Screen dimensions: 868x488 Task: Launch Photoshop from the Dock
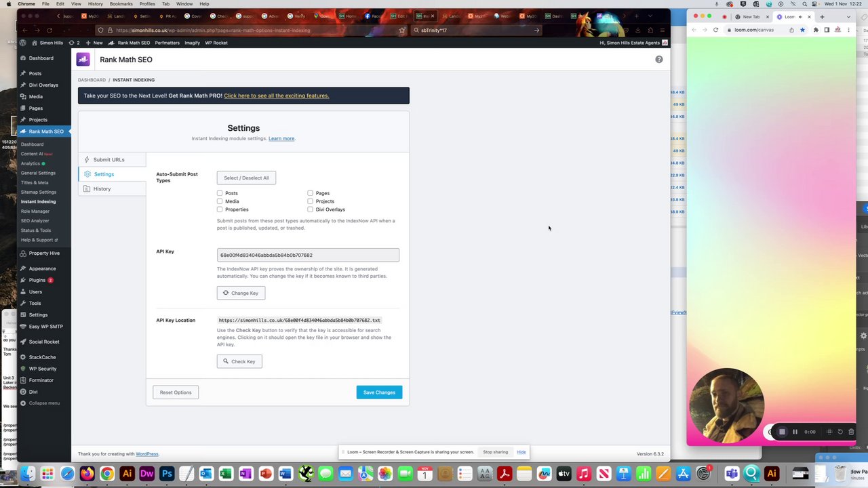coord(167,474)
